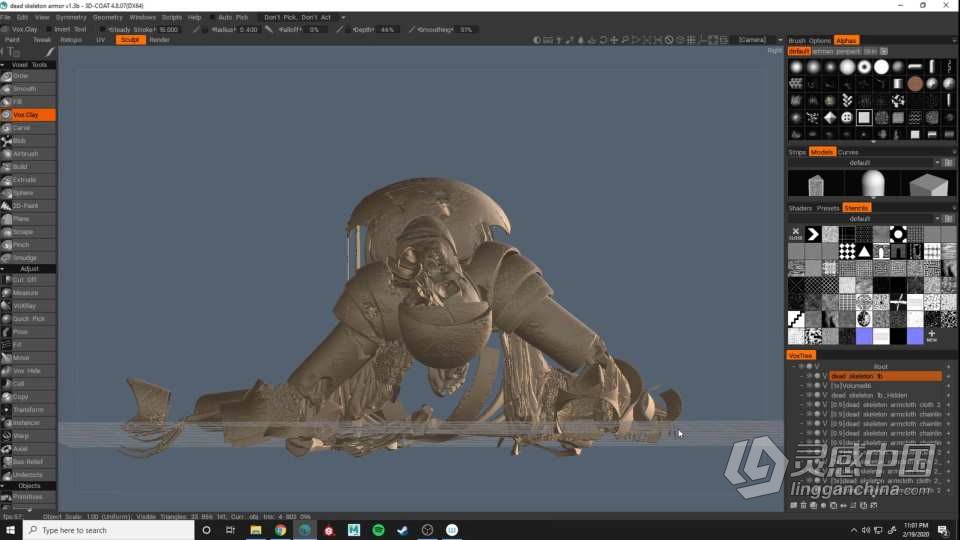960x540 pixels.
Task: Choose the capsule model thumbnail
Action: coord(872,184)
